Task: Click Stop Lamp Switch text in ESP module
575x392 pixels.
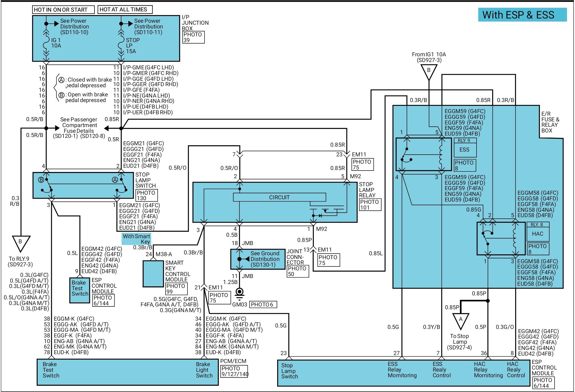Action: 290,371
